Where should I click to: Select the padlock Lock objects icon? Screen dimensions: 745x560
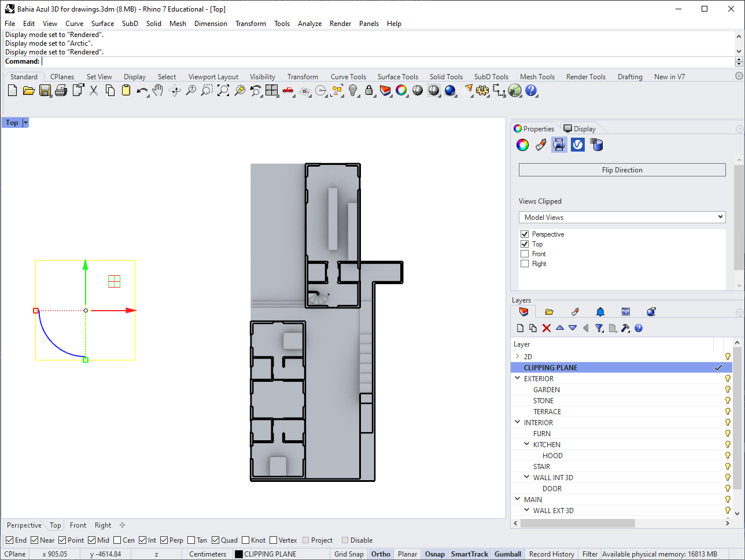(369, 90)
